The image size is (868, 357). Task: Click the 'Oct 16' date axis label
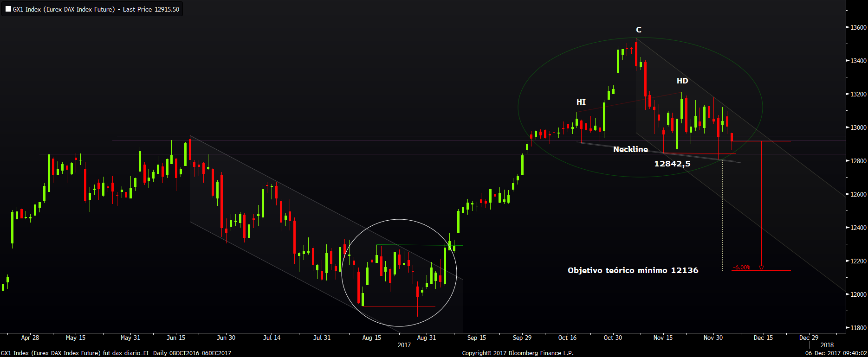(567, 338)
